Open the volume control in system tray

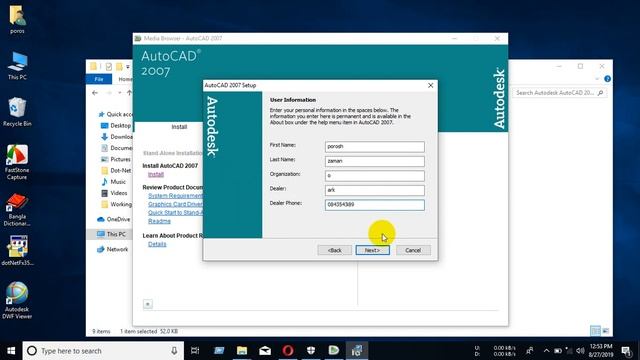(580, 351)
